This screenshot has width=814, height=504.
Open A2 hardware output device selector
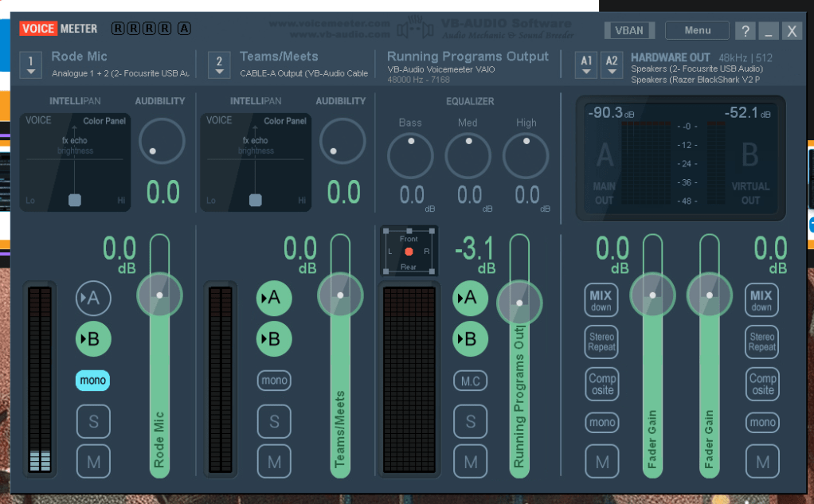point(612,65)
